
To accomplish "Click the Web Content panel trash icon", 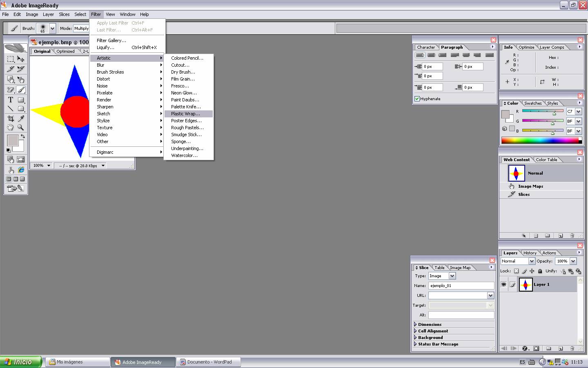I will click(572, 236).
